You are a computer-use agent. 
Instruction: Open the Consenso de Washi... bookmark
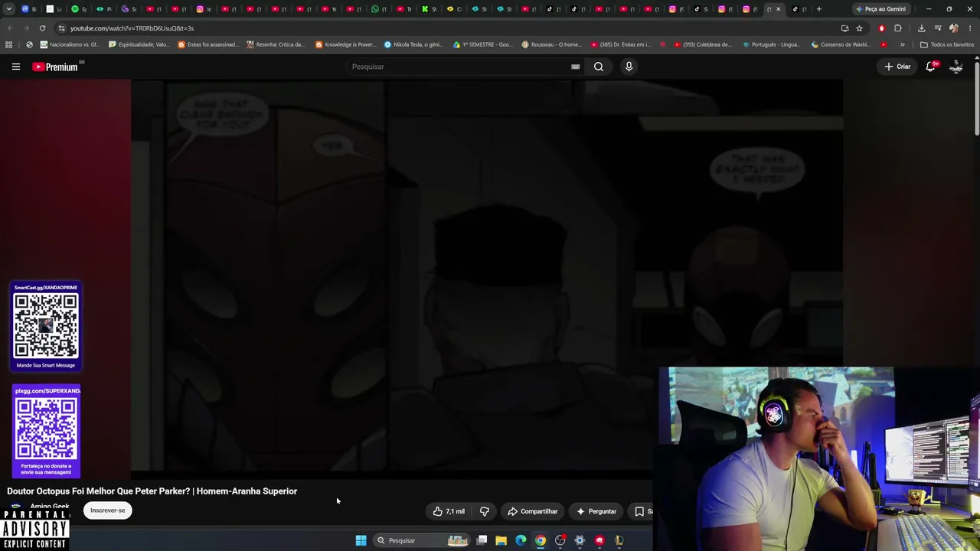pos(841,44)
